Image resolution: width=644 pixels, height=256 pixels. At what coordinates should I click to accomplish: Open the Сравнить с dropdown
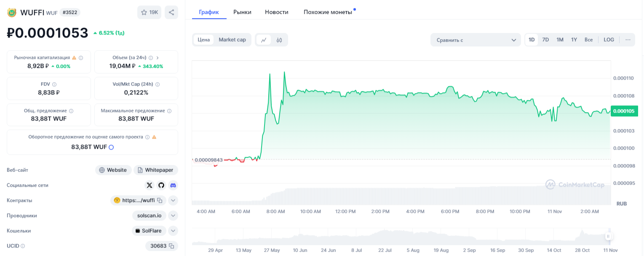[x=476, y=40]
